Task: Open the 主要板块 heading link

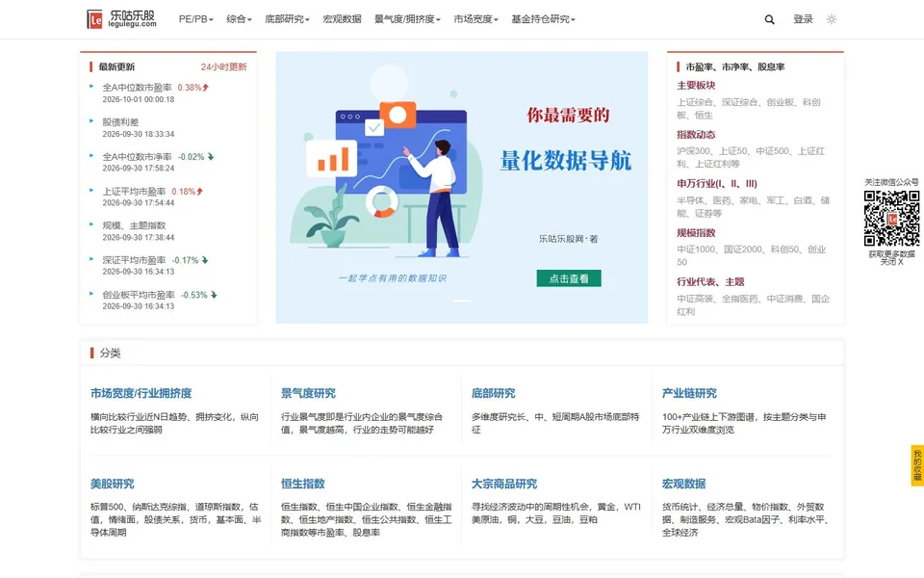Action: click(696, 86)
